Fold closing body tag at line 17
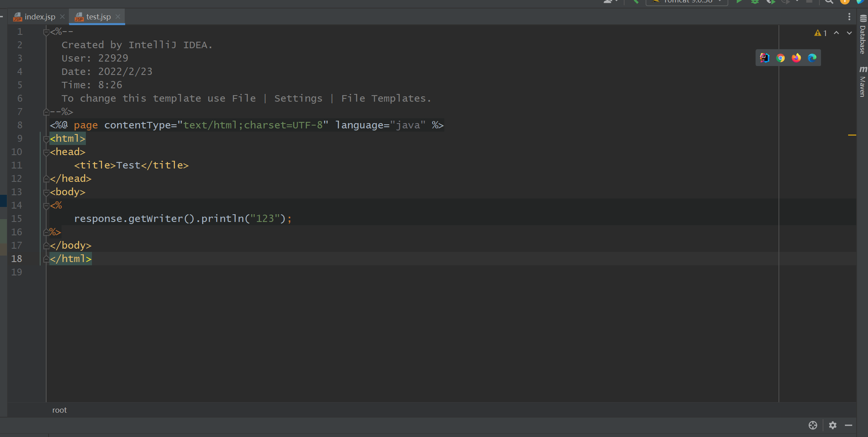The image size is (868, 437). 46,245
